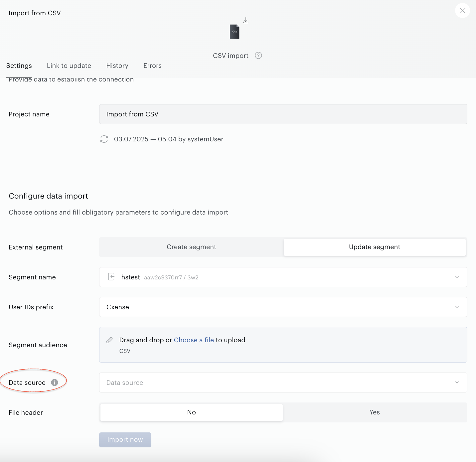Open the History tab
Image resolution: width=476 pixels, height=462 pixels.
click(117, 66)
